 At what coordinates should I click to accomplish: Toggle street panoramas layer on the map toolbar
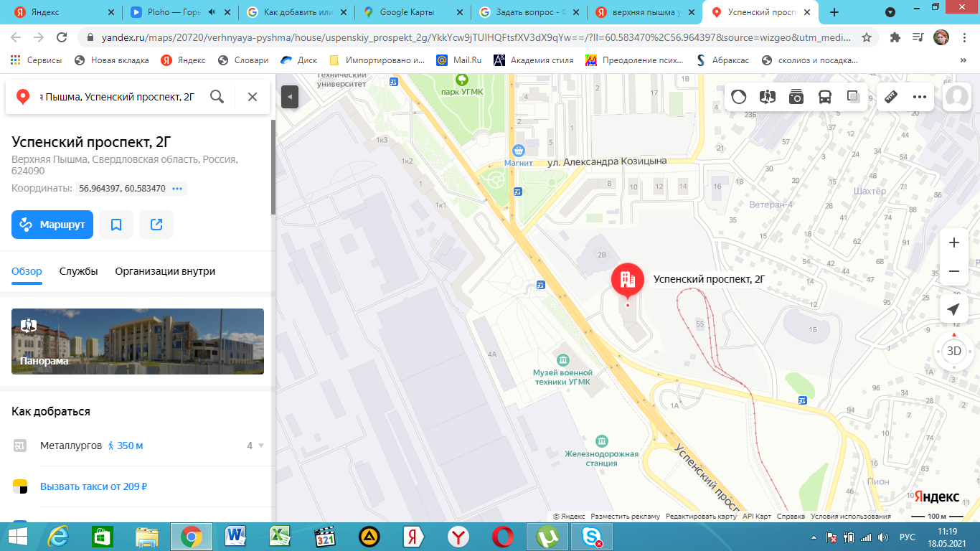[x=768, y=97]
